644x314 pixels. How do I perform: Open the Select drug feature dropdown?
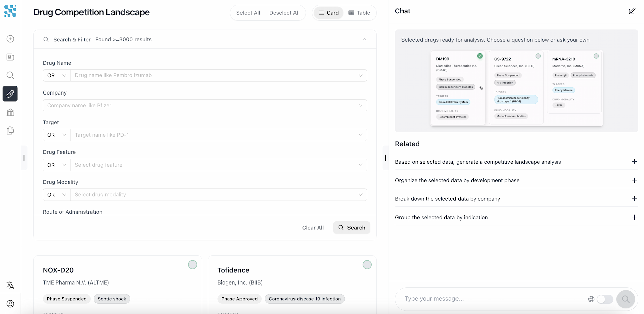219,165
